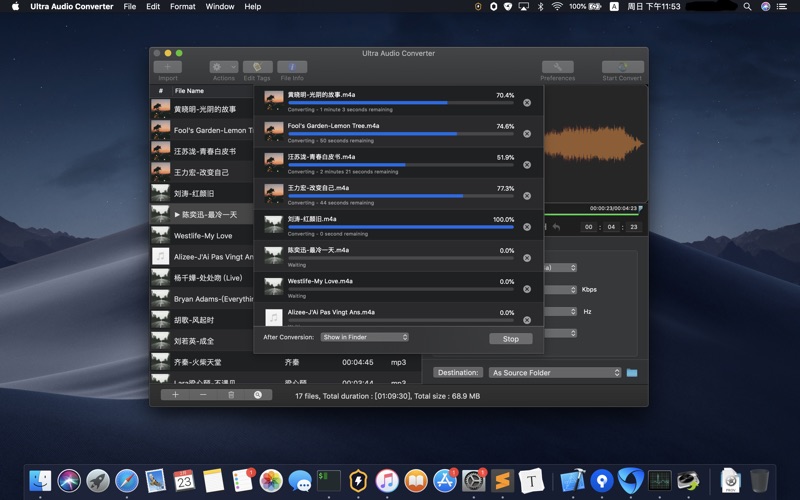
Task: Open Sublime Text from the Dock
Action: [503, 481]
